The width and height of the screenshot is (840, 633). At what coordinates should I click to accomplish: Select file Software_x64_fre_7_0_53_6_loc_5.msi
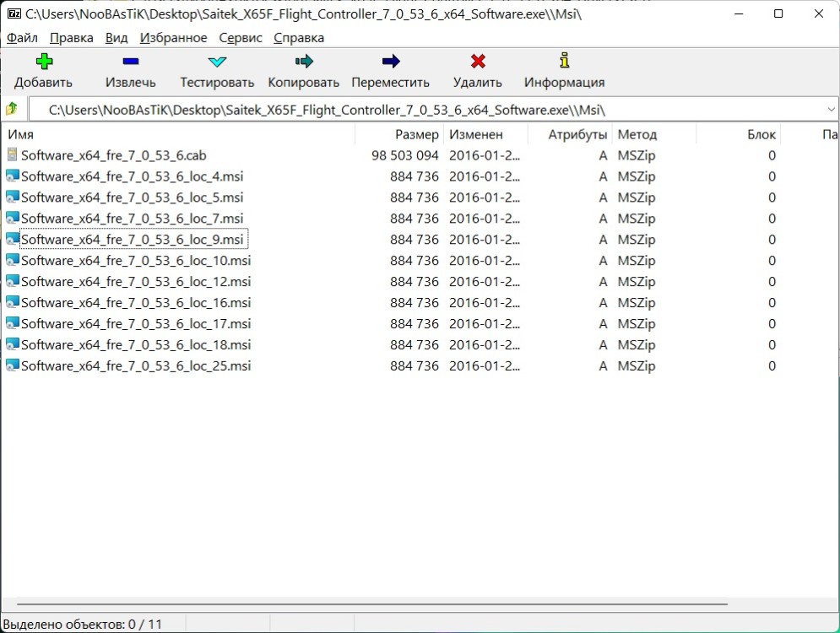coord(132,197)
